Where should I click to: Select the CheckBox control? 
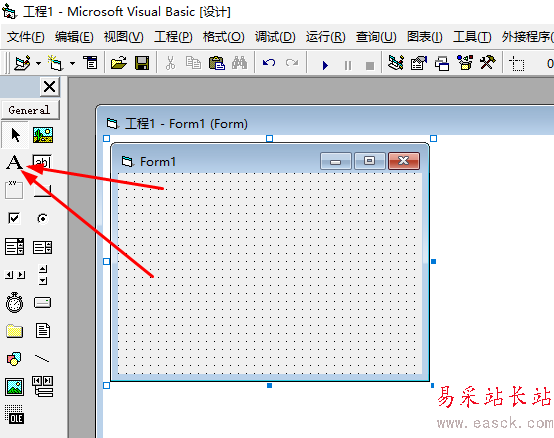(14, 218)
